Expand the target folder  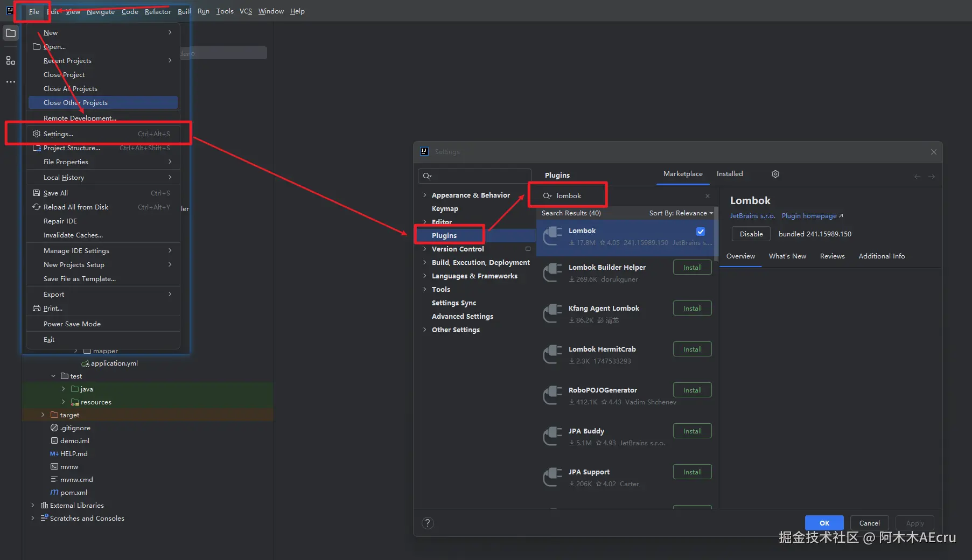point(43,415)
